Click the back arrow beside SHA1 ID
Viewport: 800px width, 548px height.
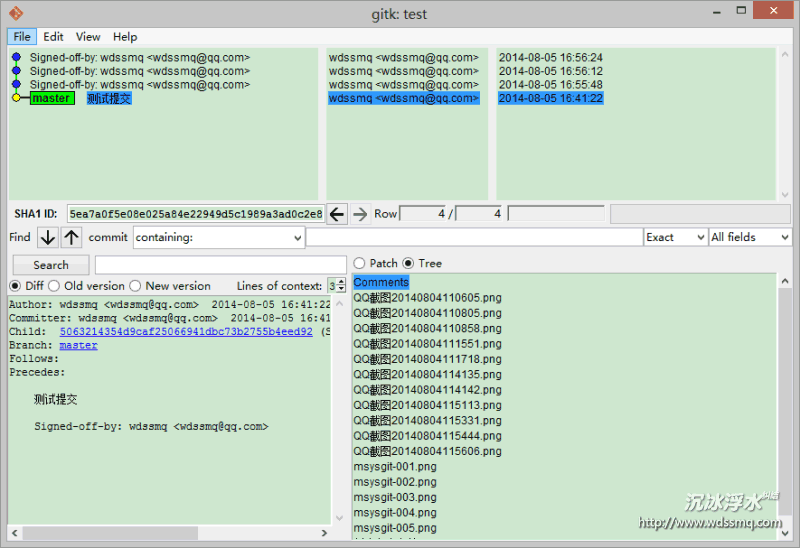[337, 214]
